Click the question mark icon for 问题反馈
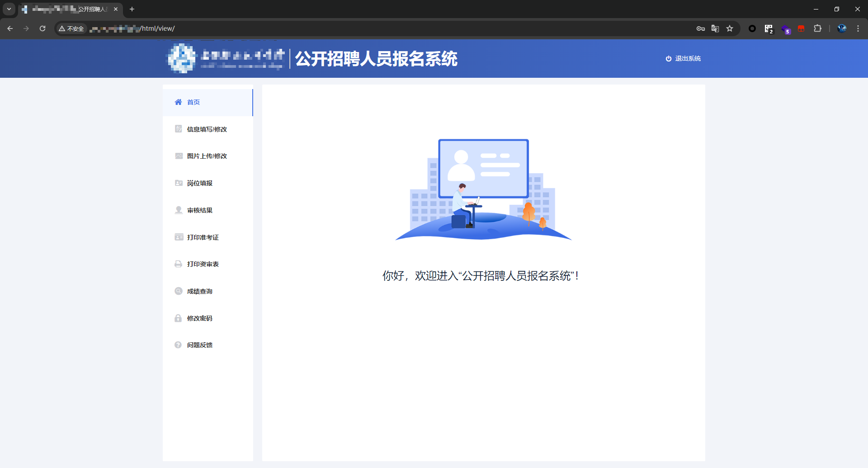 tap(179, 345)
